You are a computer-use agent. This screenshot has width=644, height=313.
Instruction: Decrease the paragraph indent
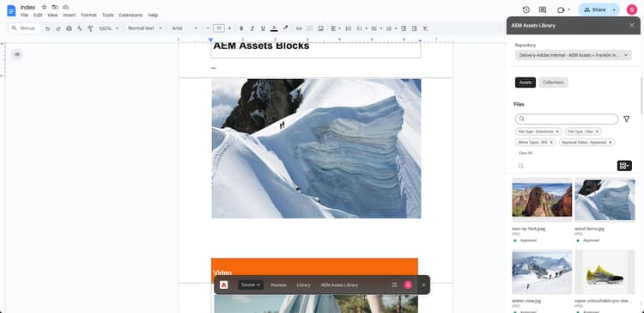(x=404, y=28)
